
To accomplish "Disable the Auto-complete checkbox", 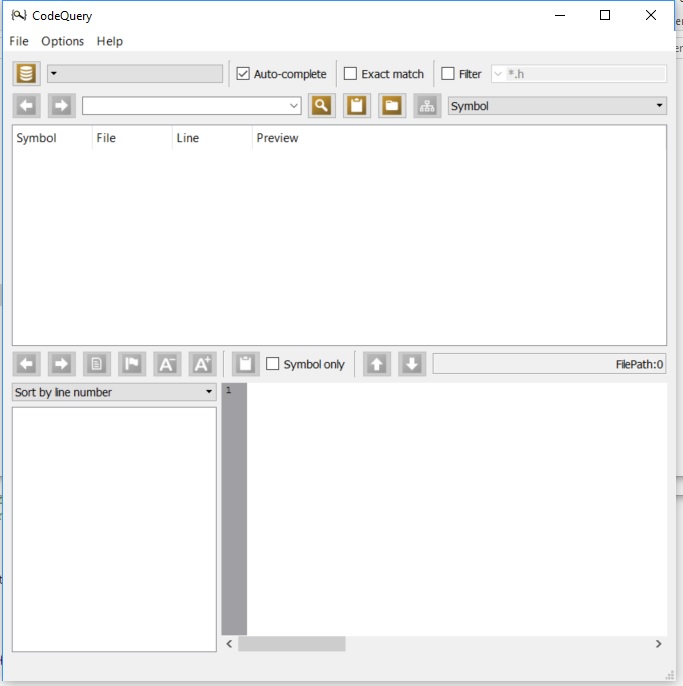I will 243,74.
